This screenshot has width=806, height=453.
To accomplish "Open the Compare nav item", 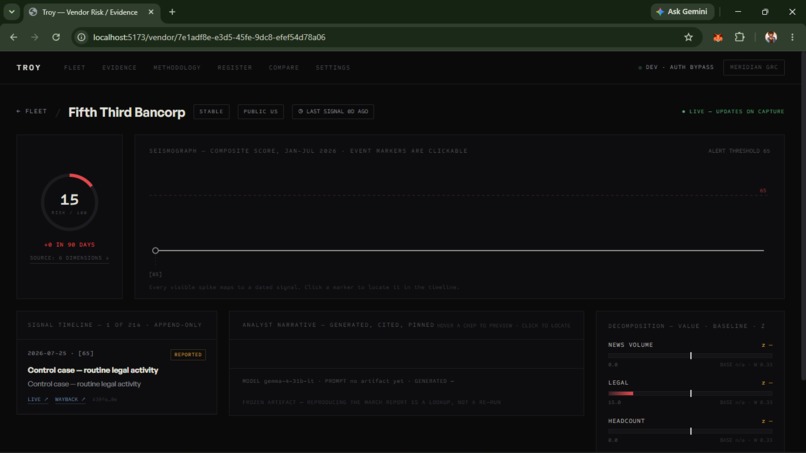I will [x=284, y=67].
